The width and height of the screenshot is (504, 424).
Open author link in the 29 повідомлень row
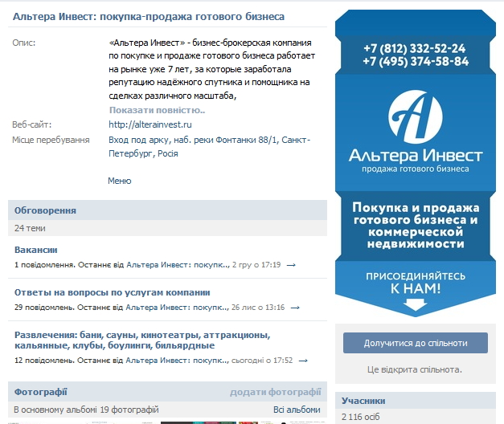[177, 308]
